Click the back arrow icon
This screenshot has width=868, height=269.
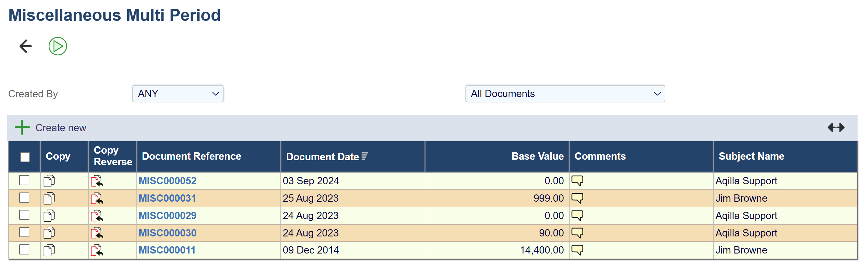26,46
